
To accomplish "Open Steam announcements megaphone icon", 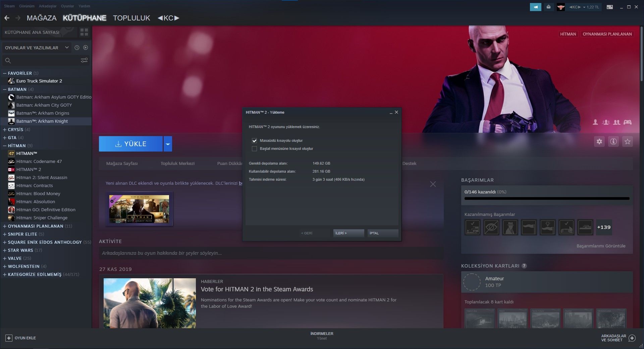I will click(536, 7).
